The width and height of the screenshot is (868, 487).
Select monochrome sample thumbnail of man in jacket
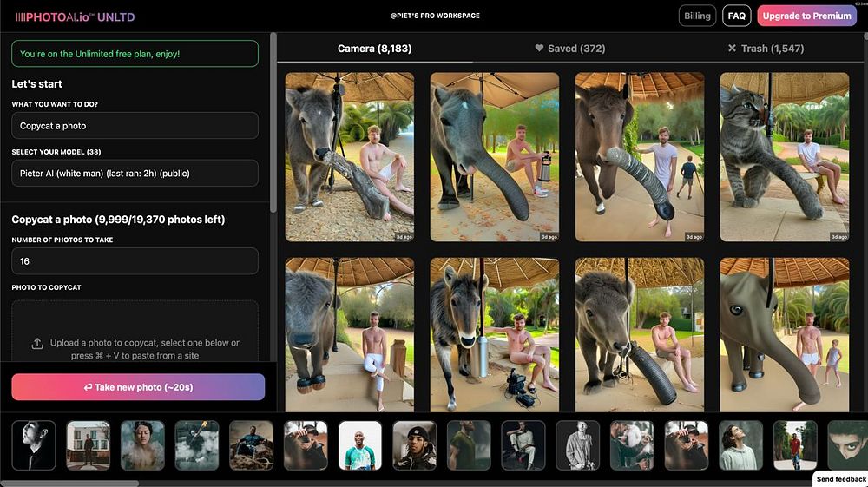click(577, 445)
